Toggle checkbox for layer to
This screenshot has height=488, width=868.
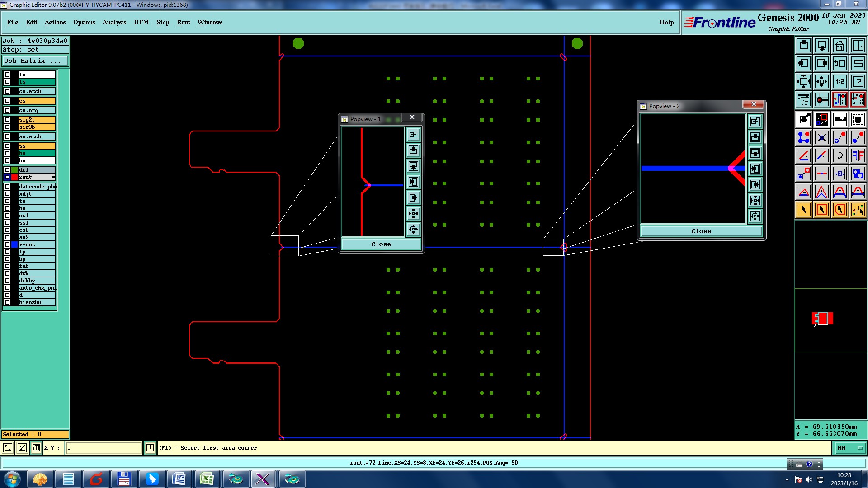(x=7, y=75)
